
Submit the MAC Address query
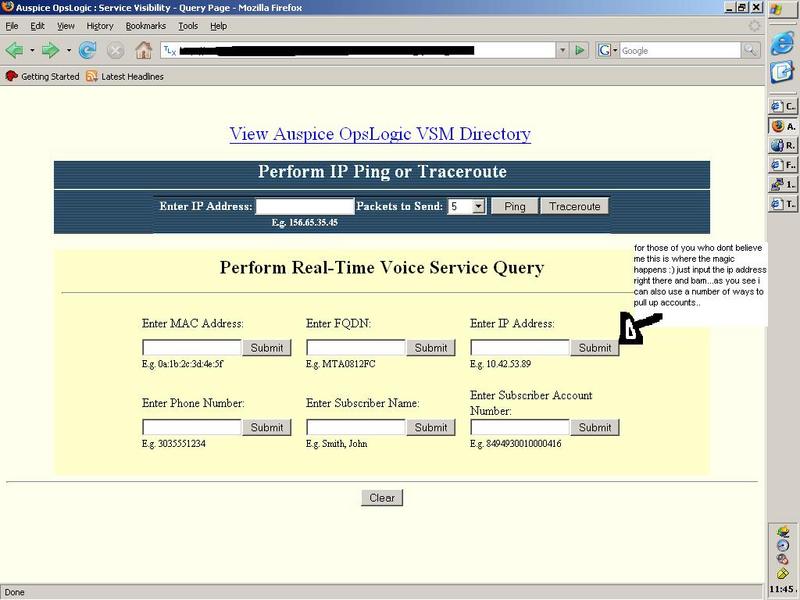coord(267,347)
